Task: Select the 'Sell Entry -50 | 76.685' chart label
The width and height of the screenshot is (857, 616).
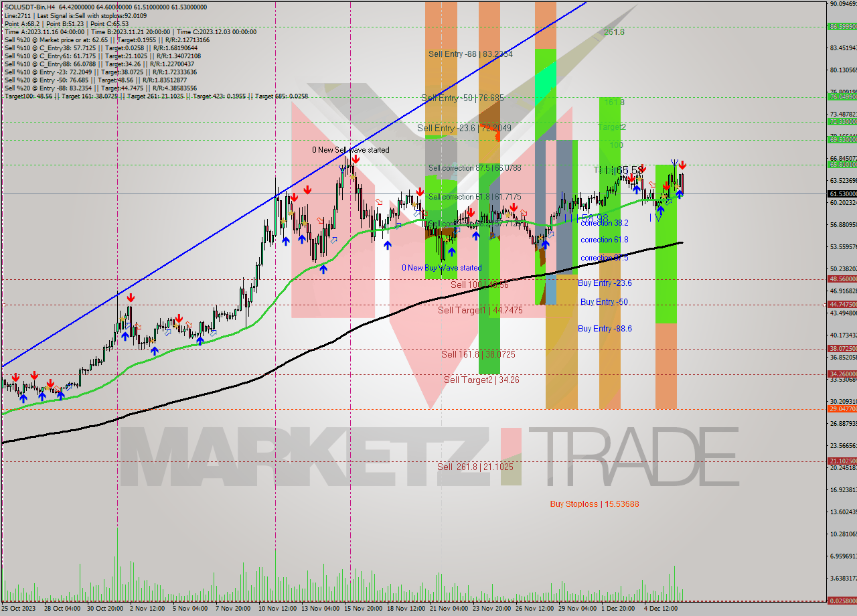Action: pyautogui.click(x=463, y=98)
